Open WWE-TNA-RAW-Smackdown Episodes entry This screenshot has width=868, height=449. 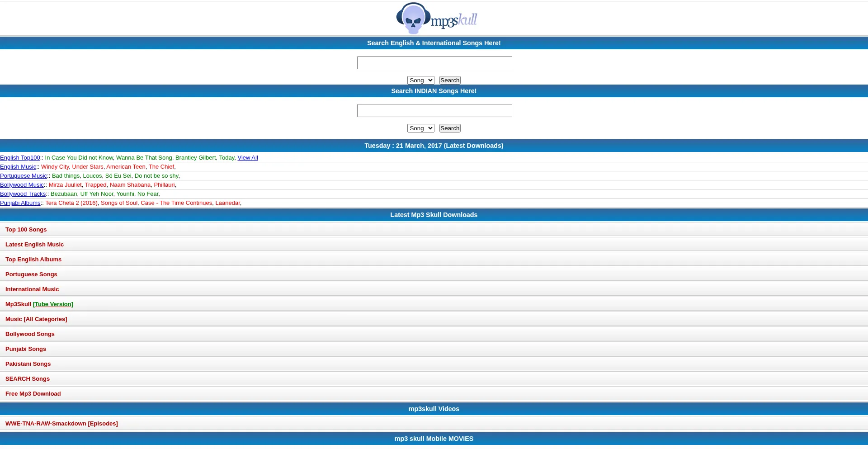pyautogui.click(x=61, y=424)
